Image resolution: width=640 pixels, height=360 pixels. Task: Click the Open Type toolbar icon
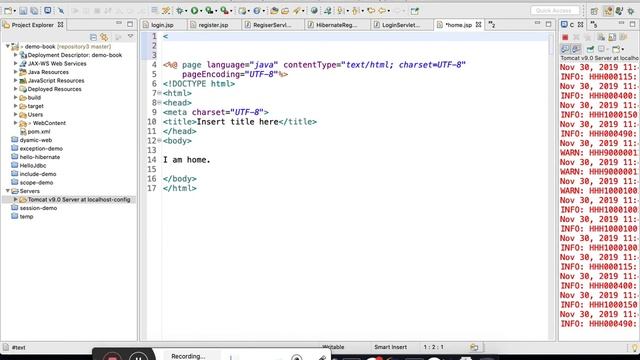pos(274,11)
